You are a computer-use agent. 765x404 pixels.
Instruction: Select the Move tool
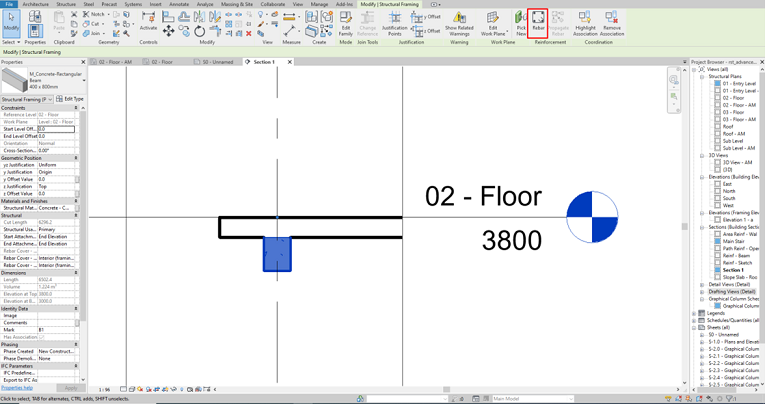[168, 31]
